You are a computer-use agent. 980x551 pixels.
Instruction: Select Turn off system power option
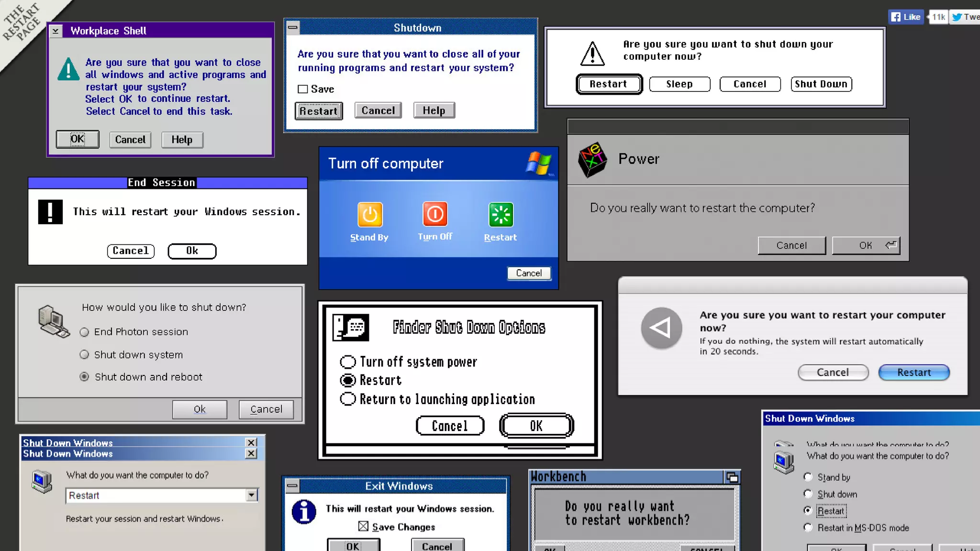click(x=348, y=362)
